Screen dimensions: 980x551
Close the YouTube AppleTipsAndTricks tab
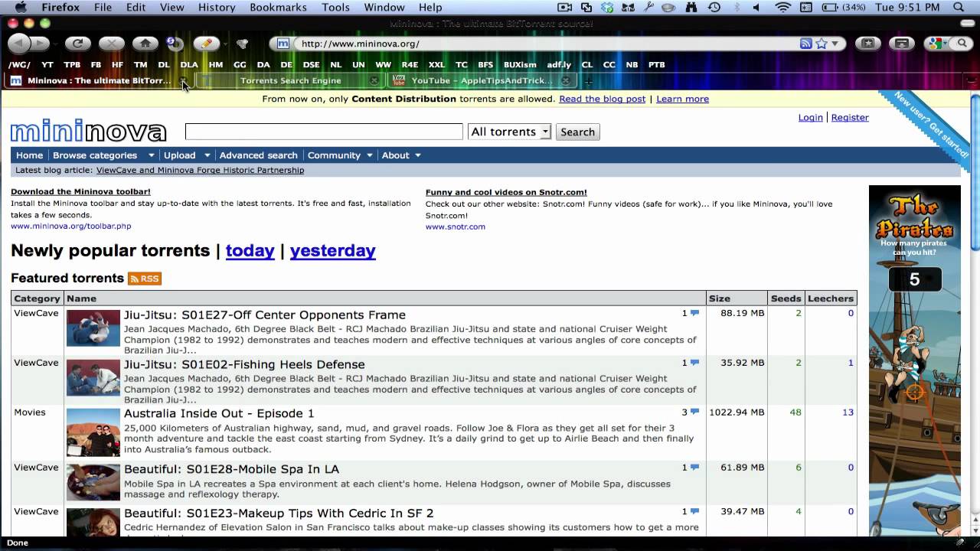pyautogui.click(x=566, y=80)
